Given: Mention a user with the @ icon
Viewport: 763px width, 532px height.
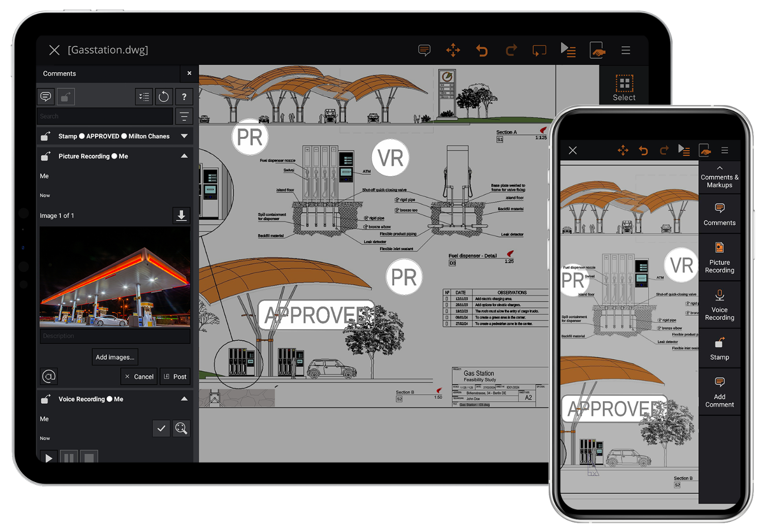Looking at the screenshot, I should 49,376.
